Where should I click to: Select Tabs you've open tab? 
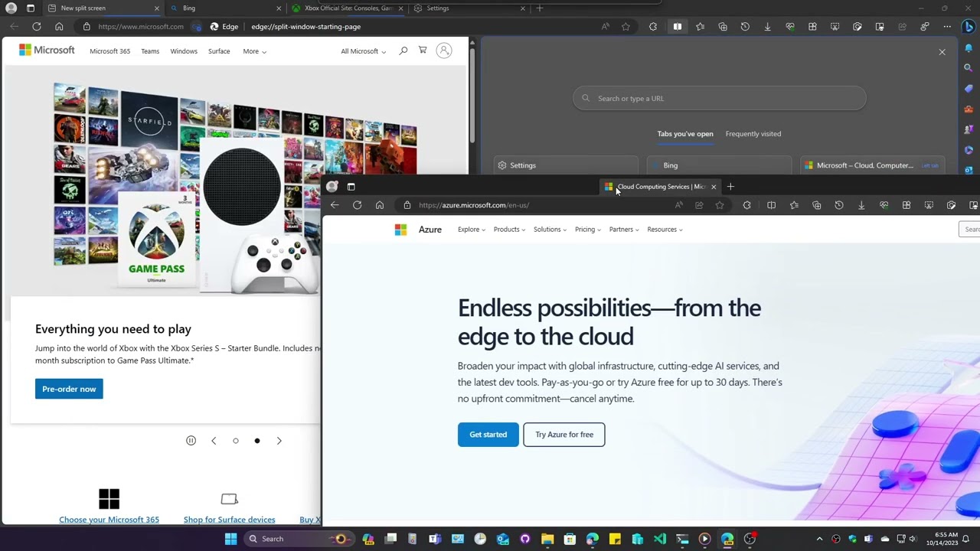coord(685,134)
